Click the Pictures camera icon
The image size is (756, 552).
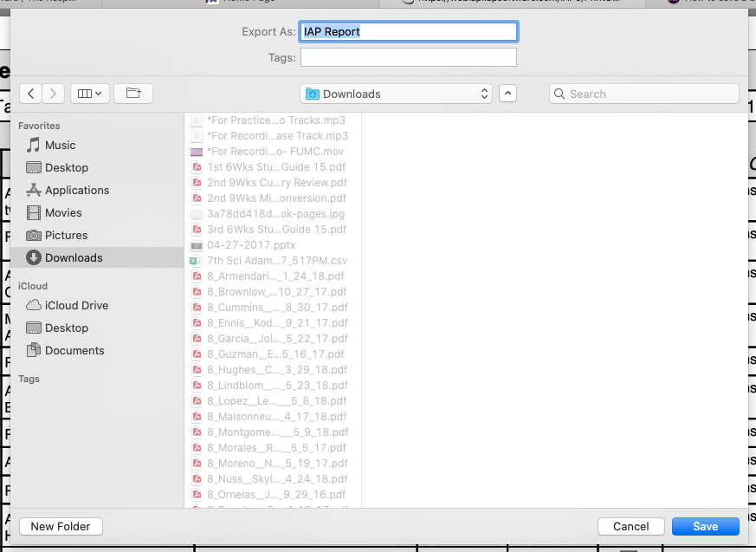coord(33,235)
